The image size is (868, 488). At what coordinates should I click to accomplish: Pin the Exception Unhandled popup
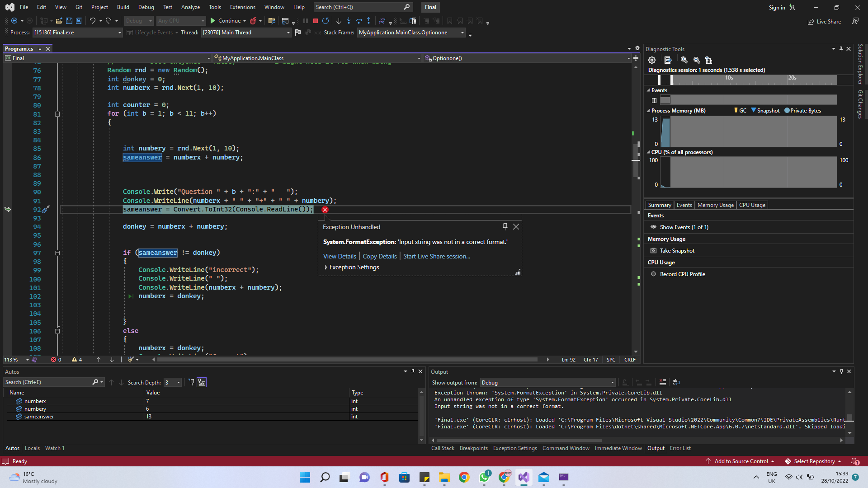pyautogui.click(x=505, y=226)
